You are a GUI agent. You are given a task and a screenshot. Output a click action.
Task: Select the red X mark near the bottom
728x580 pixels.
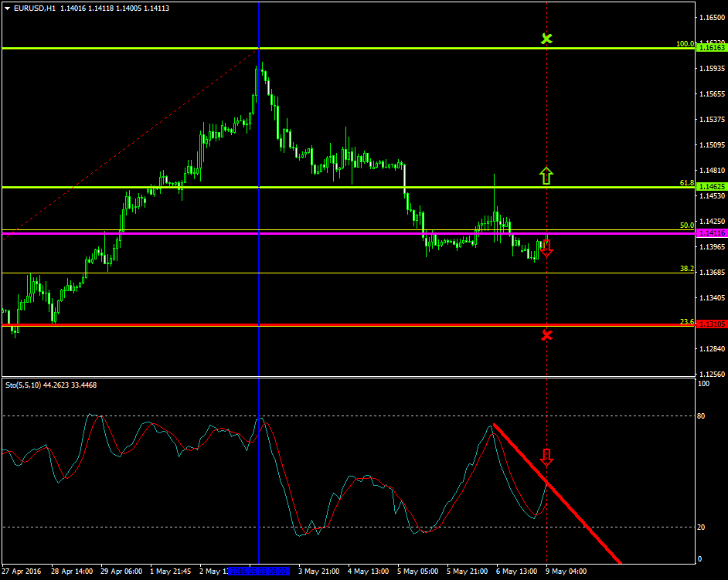pyautogui.click(x=546, y=334)
